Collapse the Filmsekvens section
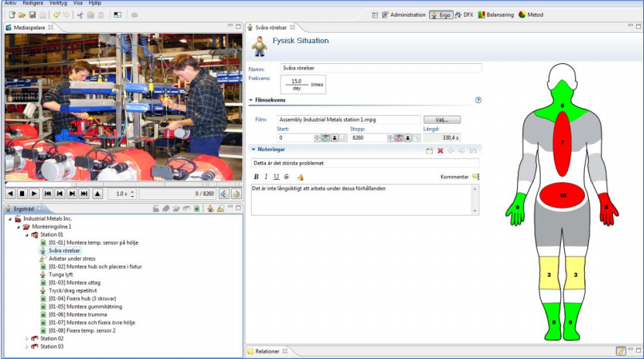 point(251,100)
